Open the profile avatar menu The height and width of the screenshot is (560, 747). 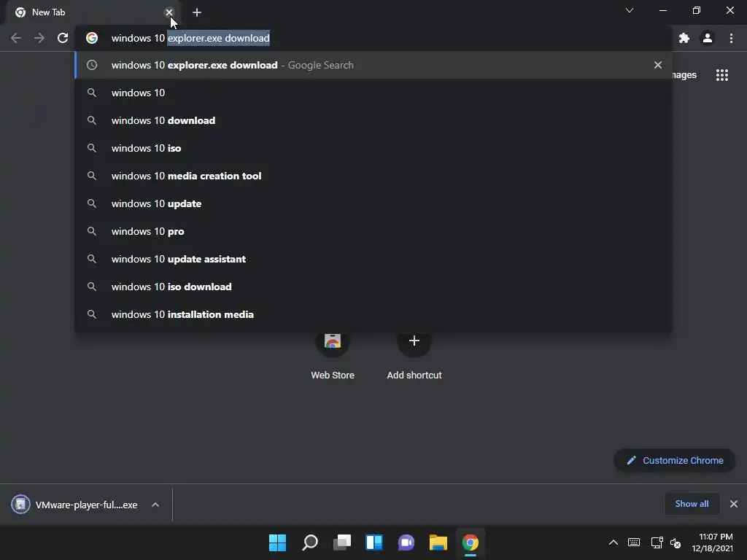[x=708, y=38]
